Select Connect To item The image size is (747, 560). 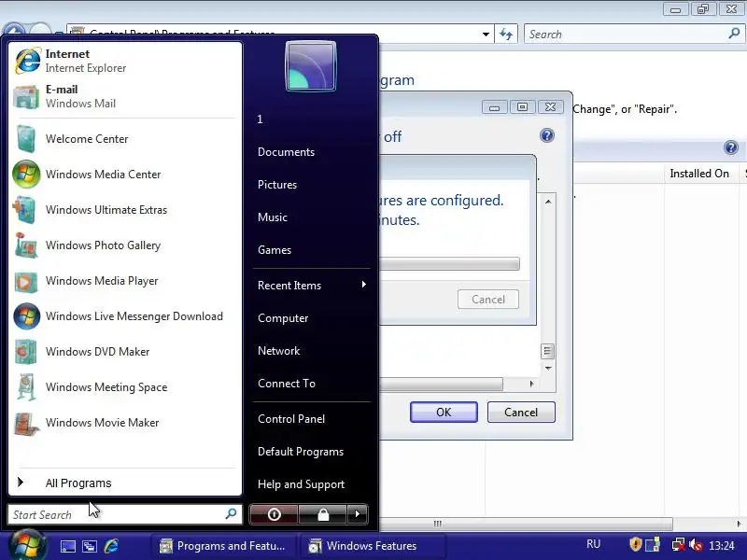(287, 384)
